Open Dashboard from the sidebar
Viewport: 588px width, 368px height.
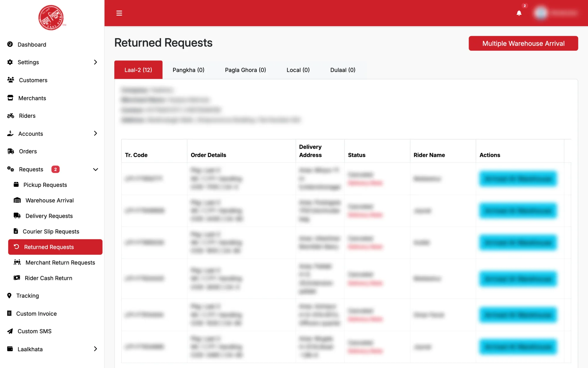[x=32, y=44]
